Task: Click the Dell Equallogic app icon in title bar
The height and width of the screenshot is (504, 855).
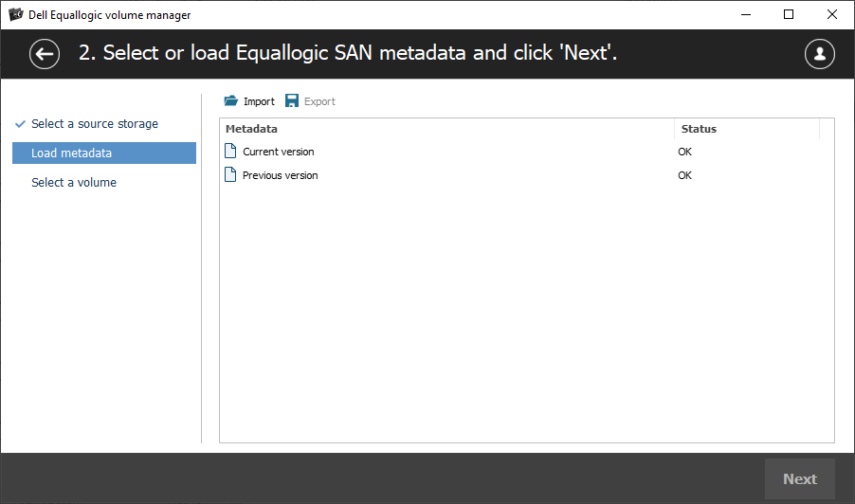Action: 16,15
